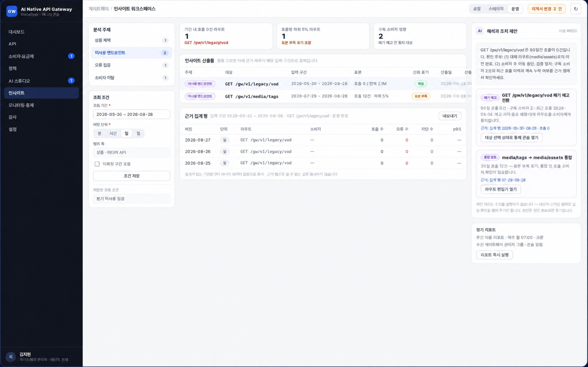This screenshot has height=367, width=588.
Task: Refresh the workspace with the reload icon
Action: tap(575, 9)
